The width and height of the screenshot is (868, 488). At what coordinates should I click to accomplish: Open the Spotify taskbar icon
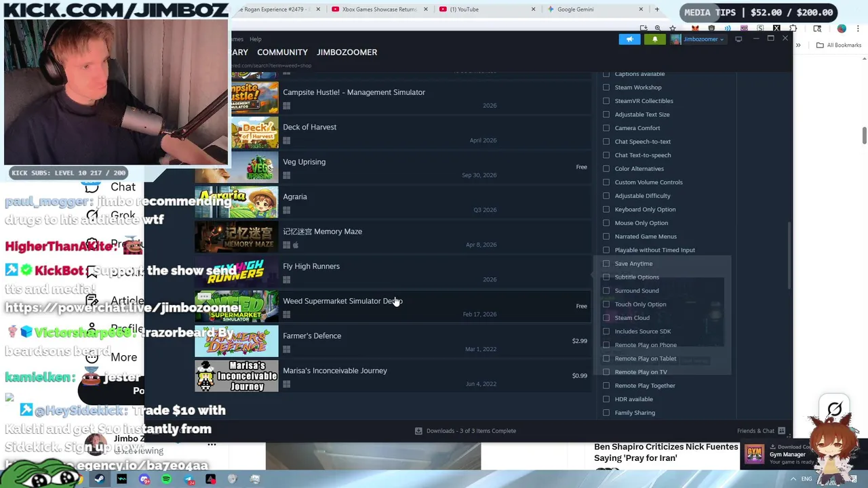(167, 479)
